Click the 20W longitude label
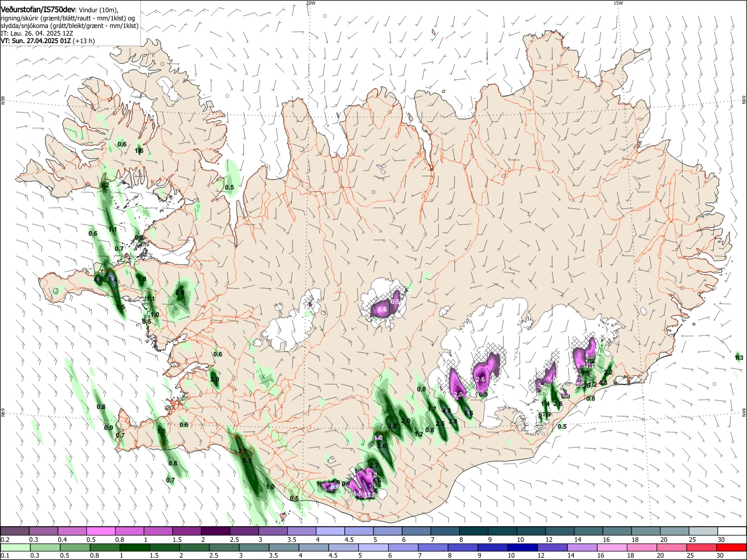Viewport: 747px width, 560px height. click(x=310, y=3)
